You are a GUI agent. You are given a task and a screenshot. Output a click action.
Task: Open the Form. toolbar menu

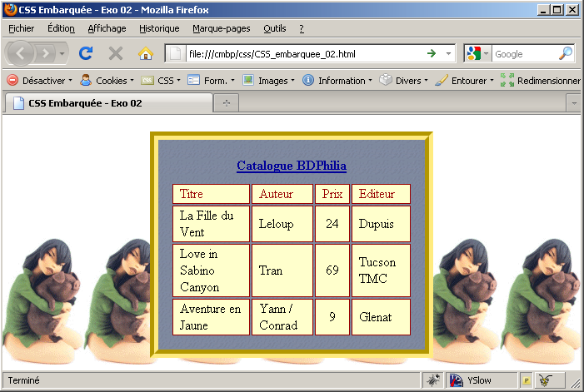(219, 81)
